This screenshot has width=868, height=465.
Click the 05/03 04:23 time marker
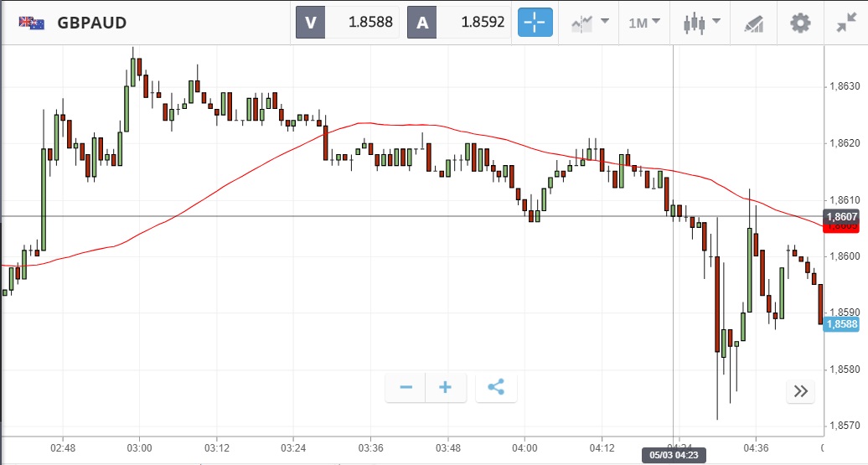click(674, 456)
